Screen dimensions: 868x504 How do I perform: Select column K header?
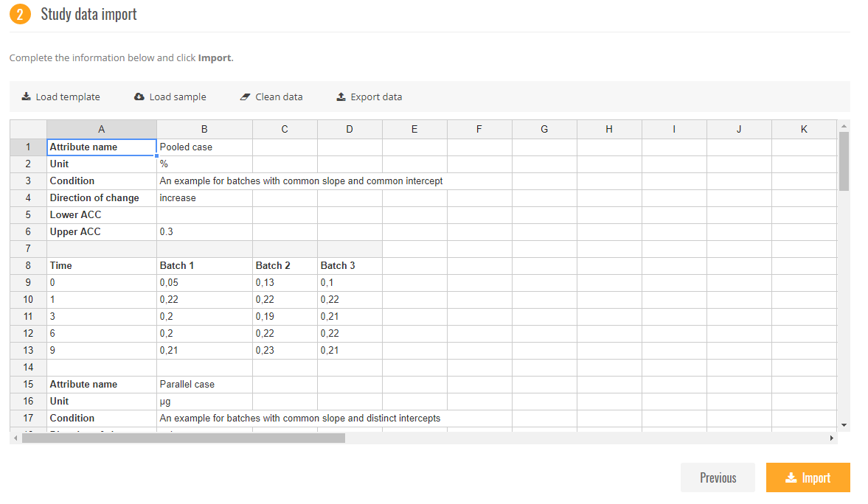pos(804,130)
